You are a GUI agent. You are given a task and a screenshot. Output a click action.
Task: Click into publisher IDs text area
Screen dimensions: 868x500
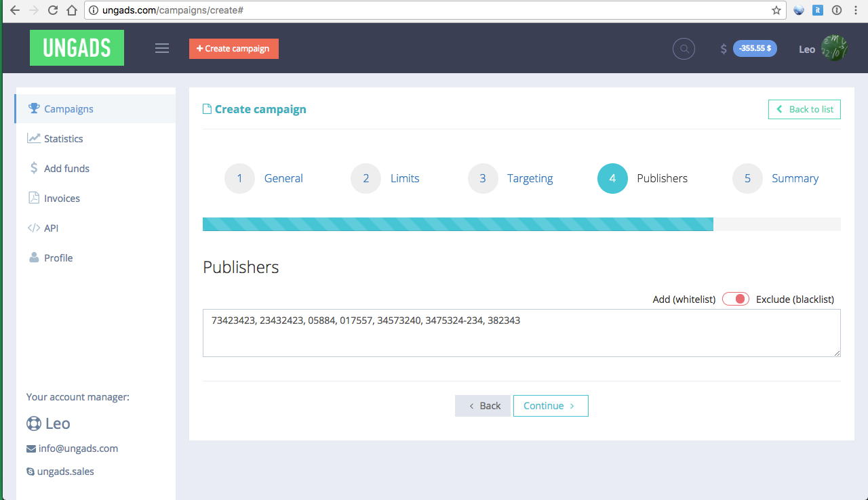pyautogui.click(x=521, y=333)
